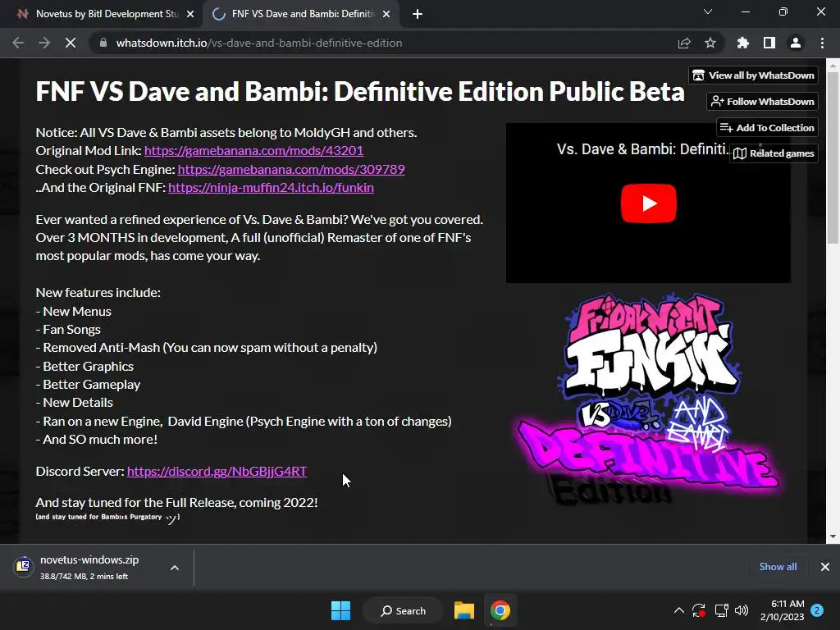This screenshot has width=840, height=630.
Task: Click the browser forward arrow
Action: 44,43
